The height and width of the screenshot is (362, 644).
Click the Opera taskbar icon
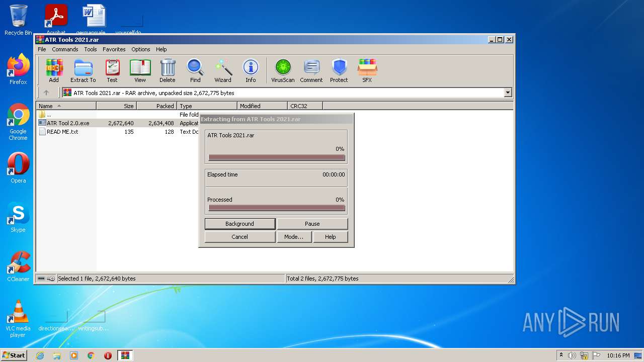[x=108, y=355]
